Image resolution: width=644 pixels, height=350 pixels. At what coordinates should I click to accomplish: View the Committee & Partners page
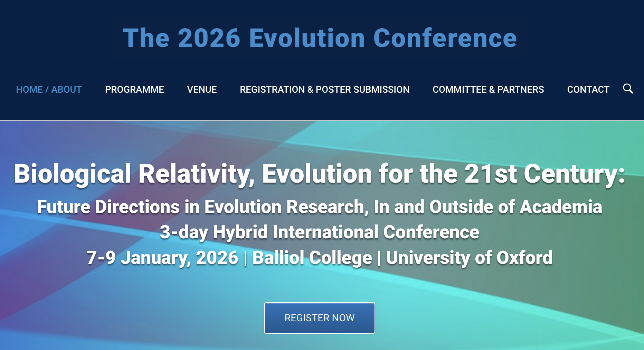tap(488, 90)
